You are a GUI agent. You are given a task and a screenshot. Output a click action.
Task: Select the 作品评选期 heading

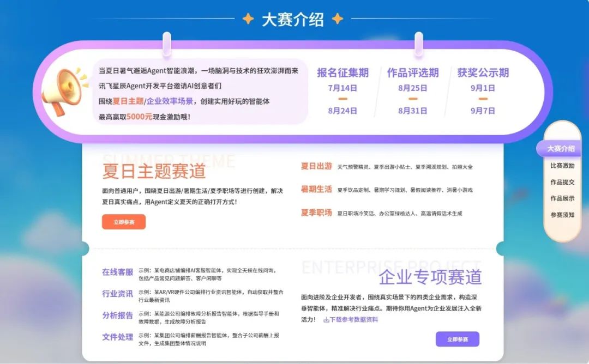point(413,73)
